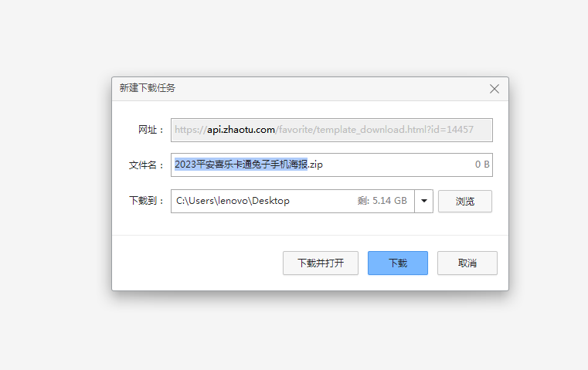Click the 0 B file size indicator

point(481,165)
